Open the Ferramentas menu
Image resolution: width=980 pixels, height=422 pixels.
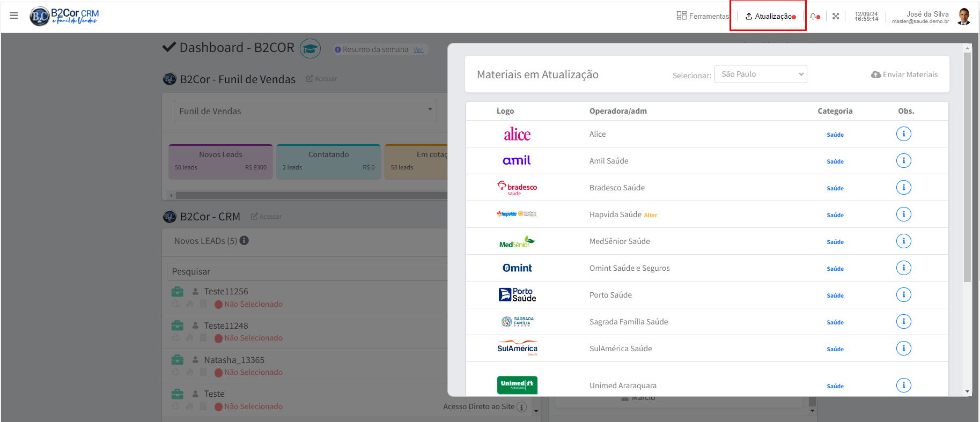click(x=703, y=16)
